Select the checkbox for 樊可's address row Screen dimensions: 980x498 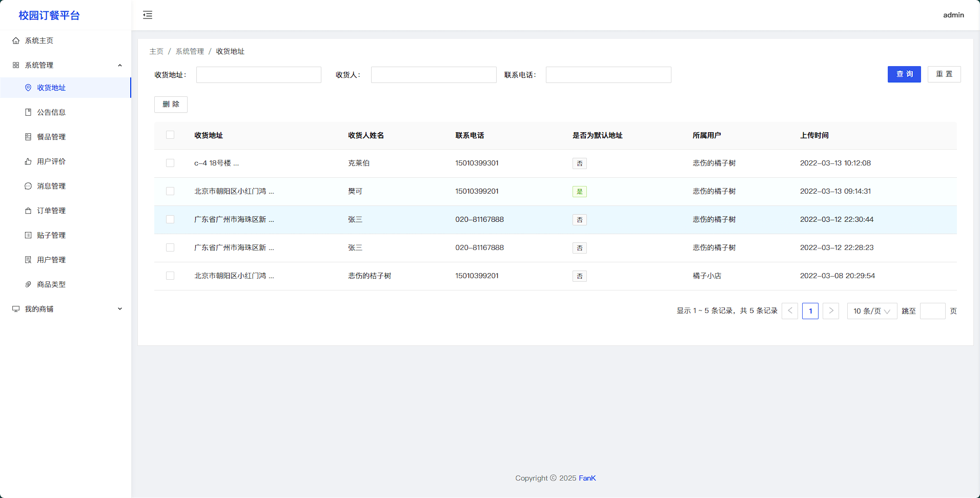coord(170,191)
